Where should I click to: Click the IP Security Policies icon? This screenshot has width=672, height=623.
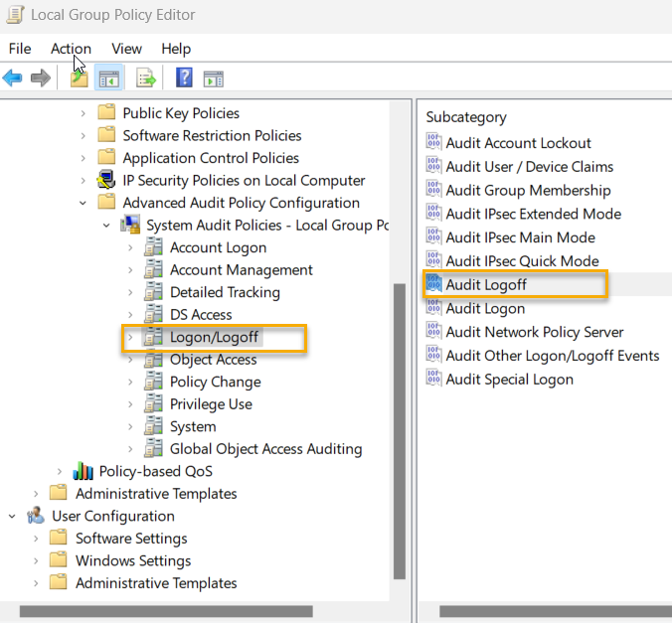pyautogui.click(x=107, y=181)
